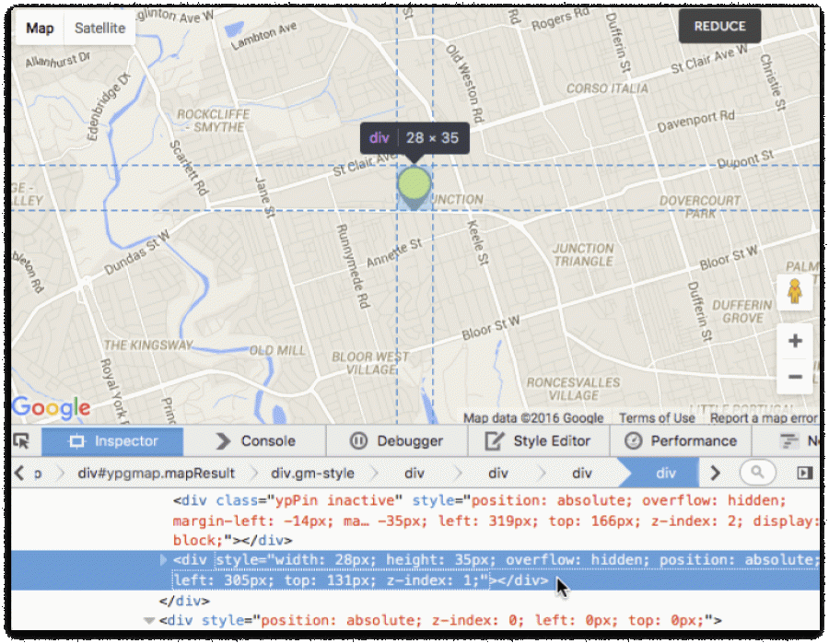
Task: Switch to the Inspector tab
Action: pos(112,441)
